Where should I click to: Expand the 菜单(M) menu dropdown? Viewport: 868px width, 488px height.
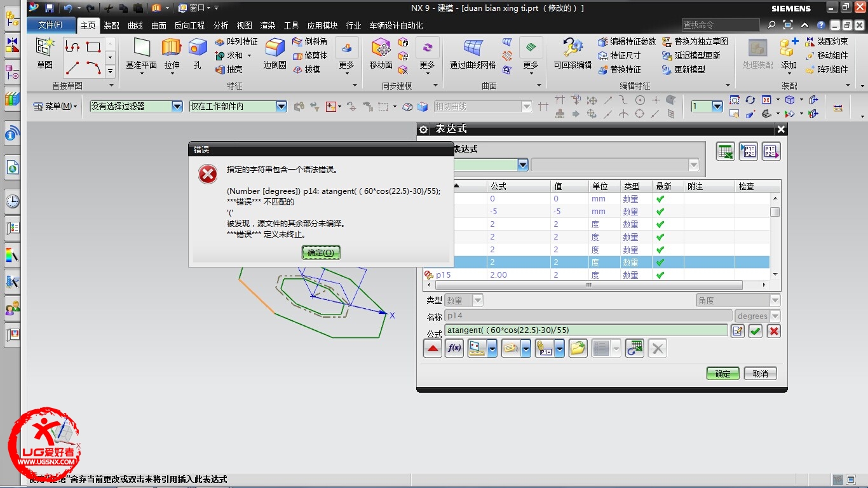(55, 107)
